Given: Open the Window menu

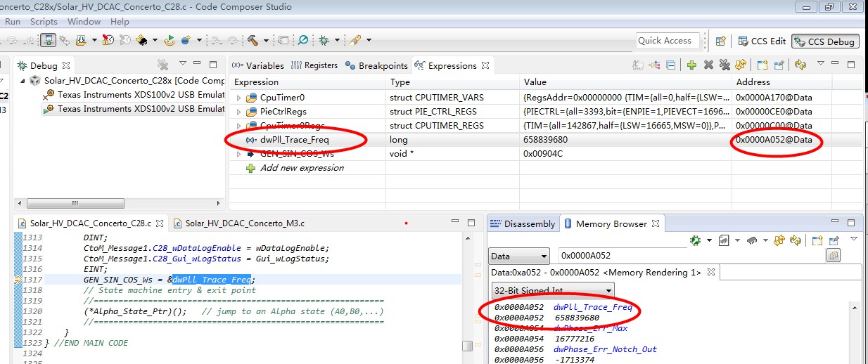Looking at the screenshot, I should tap(84, 22).
